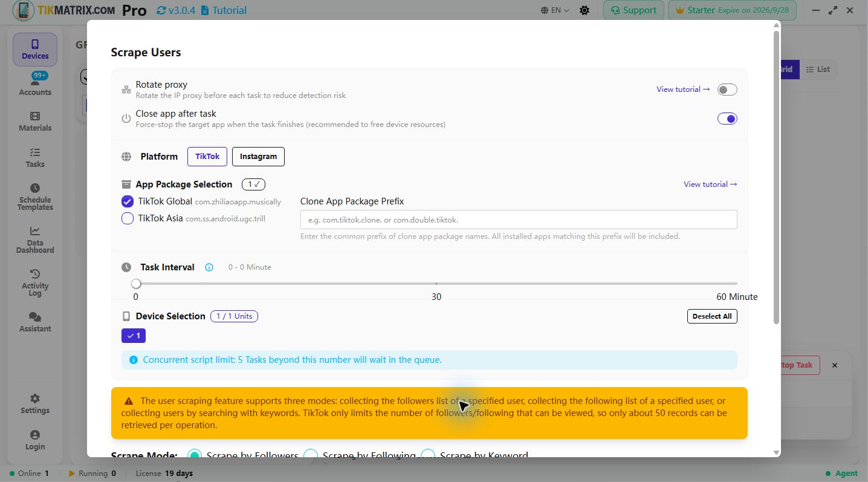Open the Tutorial link in the header
868x482 pixels.
[x=224, y=10]
